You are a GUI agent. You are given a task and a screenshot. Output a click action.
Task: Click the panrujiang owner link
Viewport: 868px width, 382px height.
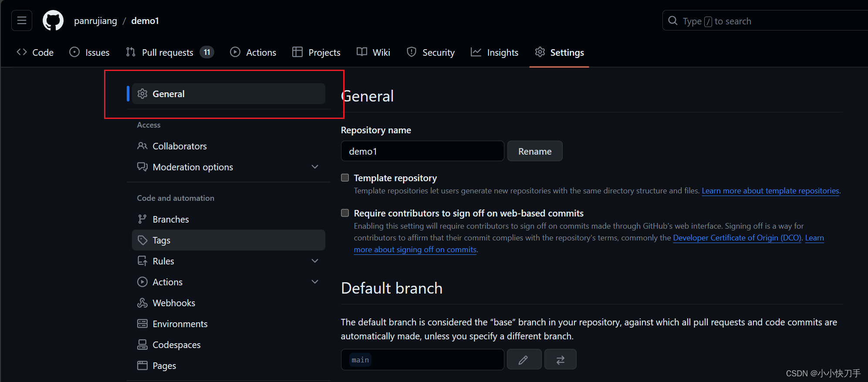[95, 21]
